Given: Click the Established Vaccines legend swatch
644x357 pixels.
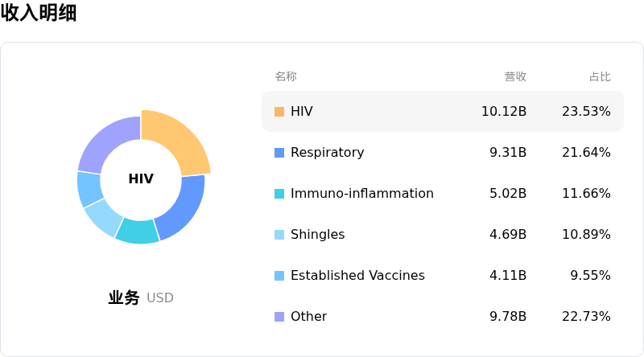Looking at the screenshot, I should [x=279, y=276].
